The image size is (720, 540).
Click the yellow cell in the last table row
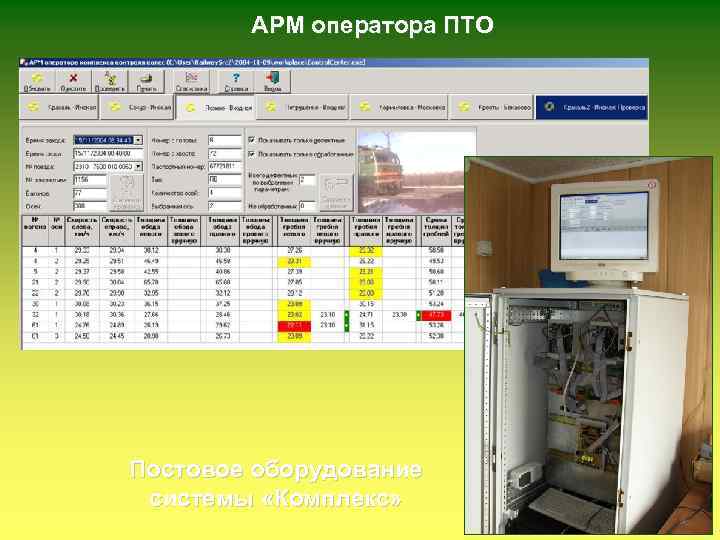tap(294, 337)
